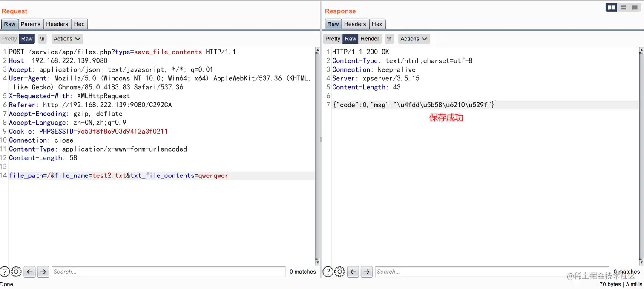Switch Response view to Pretty

333,39
